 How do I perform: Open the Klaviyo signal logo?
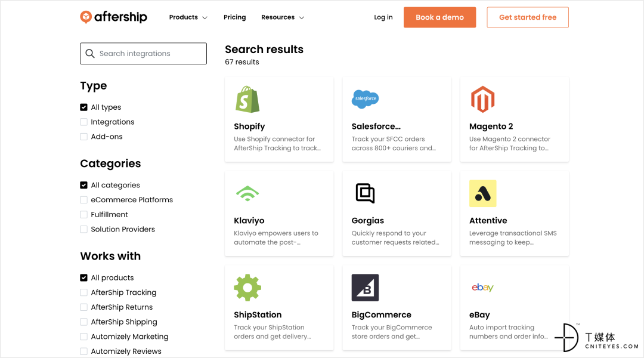247,193
